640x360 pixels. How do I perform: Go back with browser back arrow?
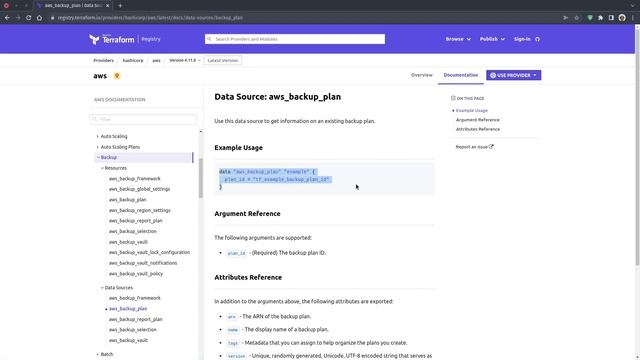[x=7, y=18]
